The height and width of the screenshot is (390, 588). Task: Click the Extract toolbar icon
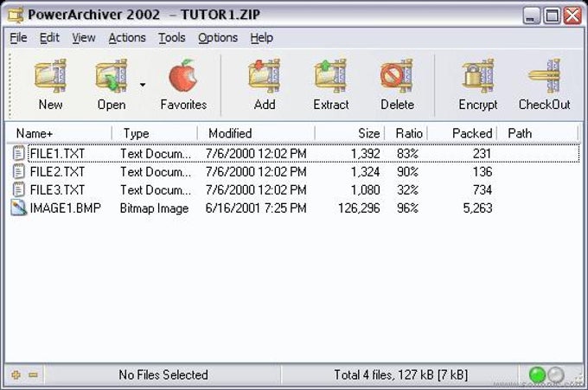click(330, 76)
